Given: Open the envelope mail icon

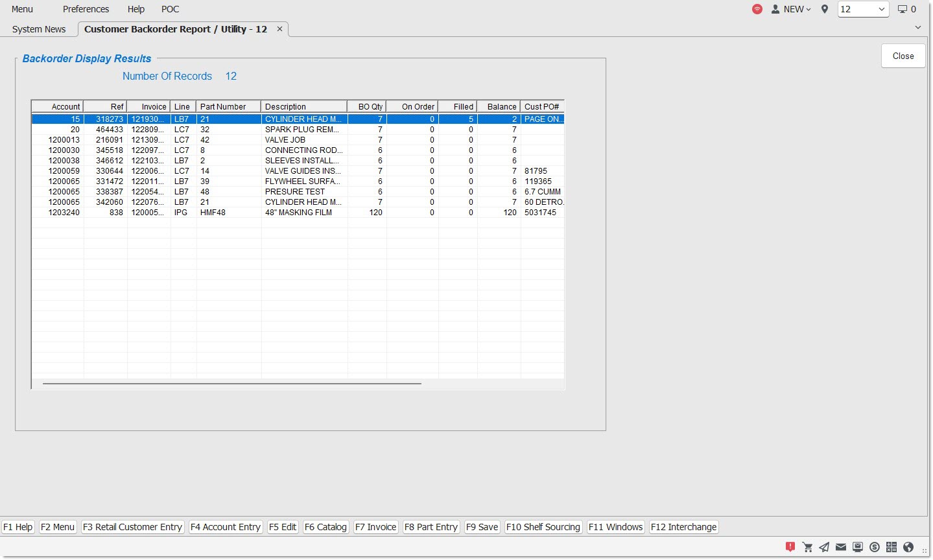Looking at the screenshot, I should [841, 547].
